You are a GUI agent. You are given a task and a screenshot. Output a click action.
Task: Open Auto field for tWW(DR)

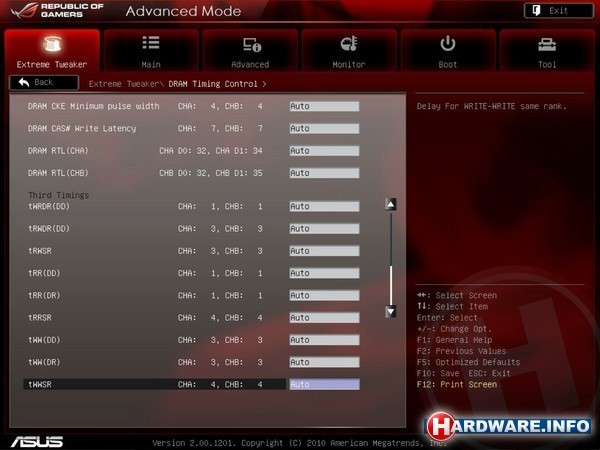point(324,362)
